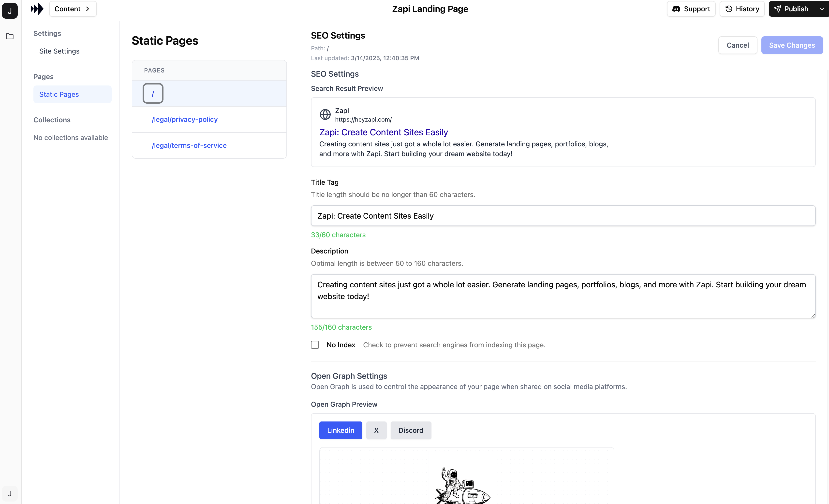Click the Description textarea resize handle

(x=813, y=315)
